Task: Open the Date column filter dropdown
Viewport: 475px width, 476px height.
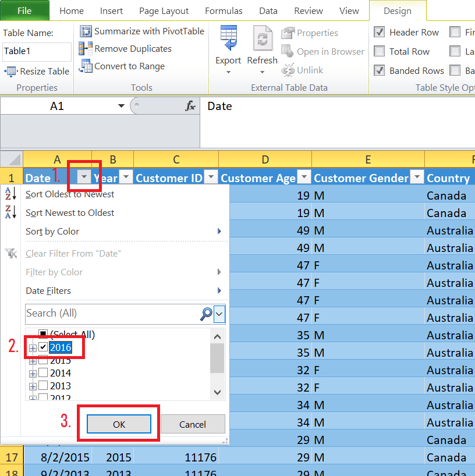Action: click(85, 178)
